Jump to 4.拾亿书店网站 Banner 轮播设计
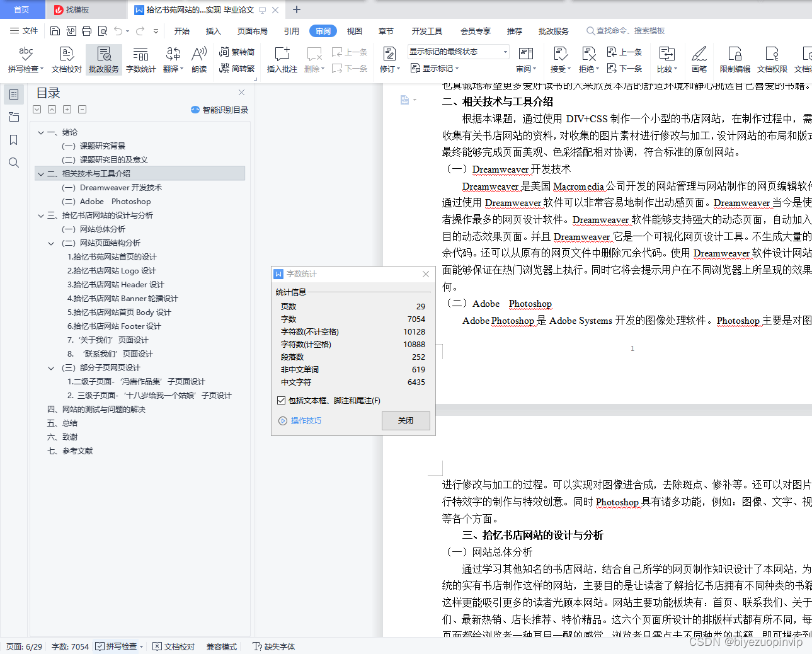Screen dimensions: 812x654 point(123,299)
